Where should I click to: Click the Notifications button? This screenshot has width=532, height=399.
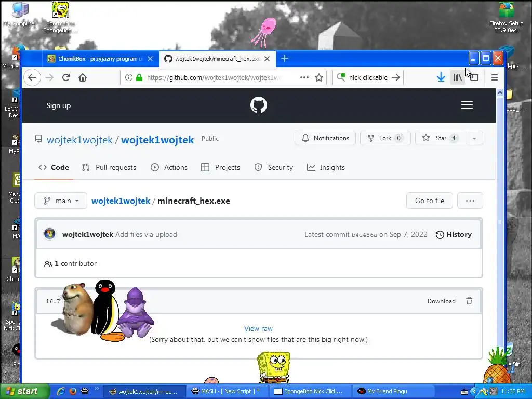[325, 138]
